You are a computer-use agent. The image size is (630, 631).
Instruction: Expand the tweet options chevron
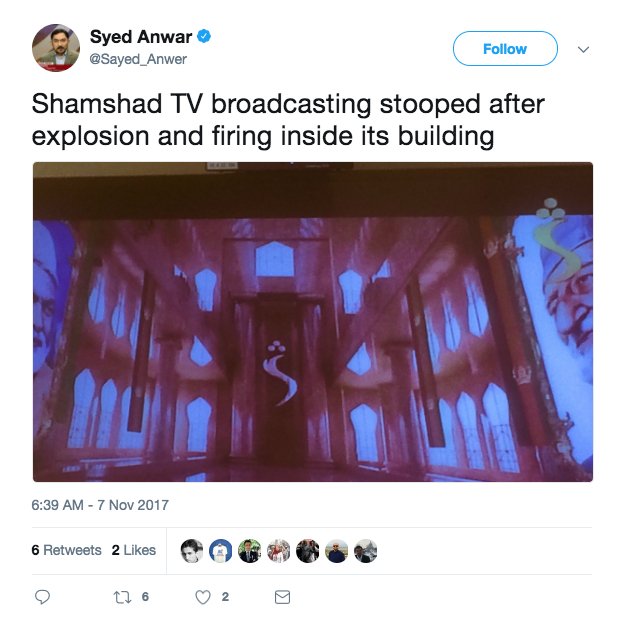click(x=583, y=49)
